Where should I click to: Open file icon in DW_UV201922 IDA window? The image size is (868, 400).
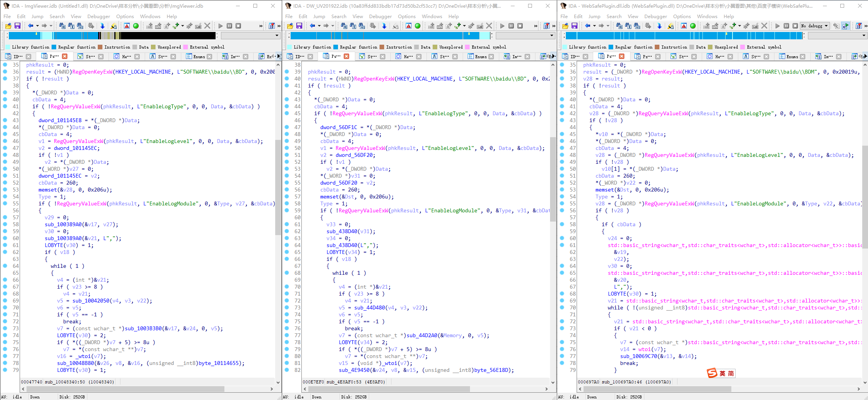point(290,26)
